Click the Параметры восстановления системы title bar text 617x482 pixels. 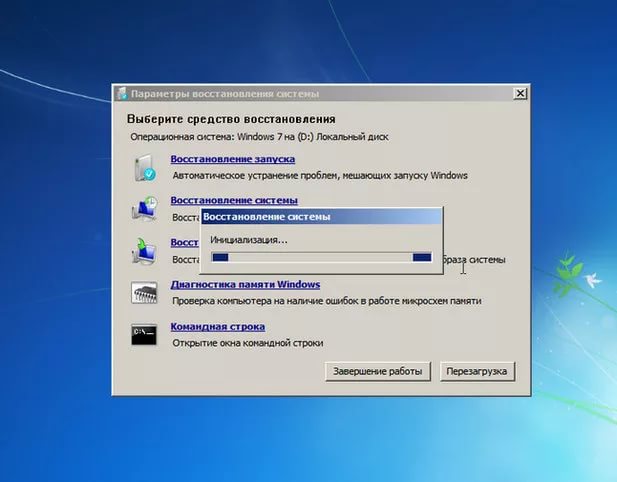click(x=225, y=94)
